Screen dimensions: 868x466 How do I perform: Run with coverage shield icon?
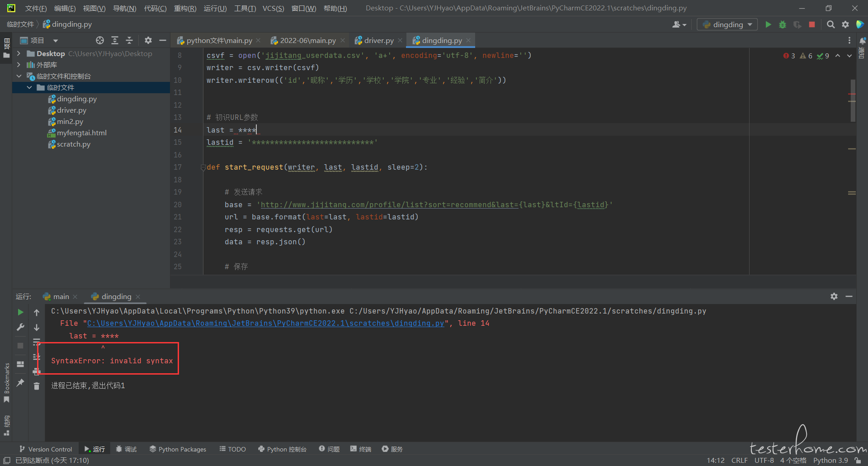pyautogui.click(x=797, y=24)
